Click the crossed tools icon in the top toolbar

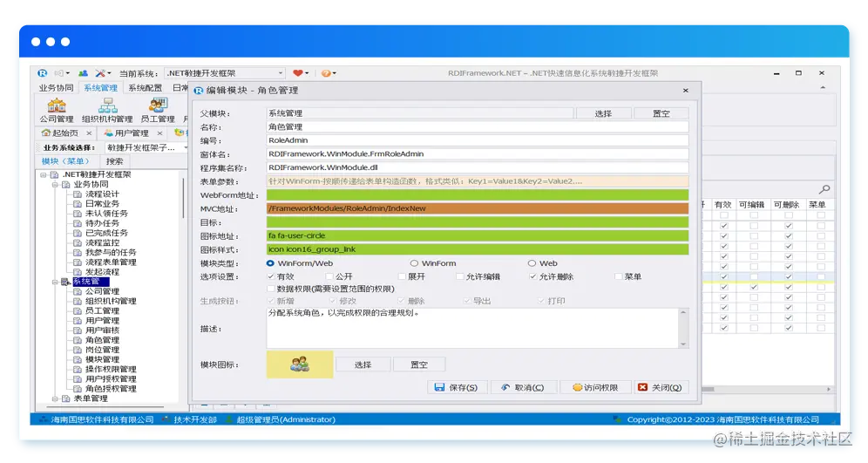coord(99,73)
